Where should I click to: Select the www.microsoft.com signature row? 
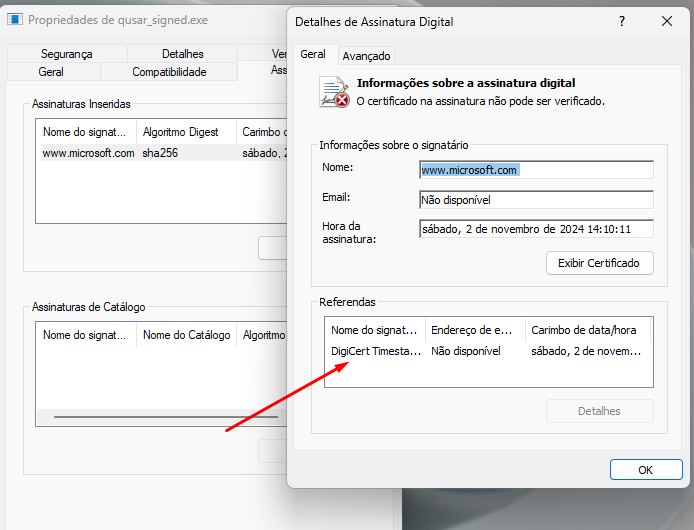[x=164, y=153]
